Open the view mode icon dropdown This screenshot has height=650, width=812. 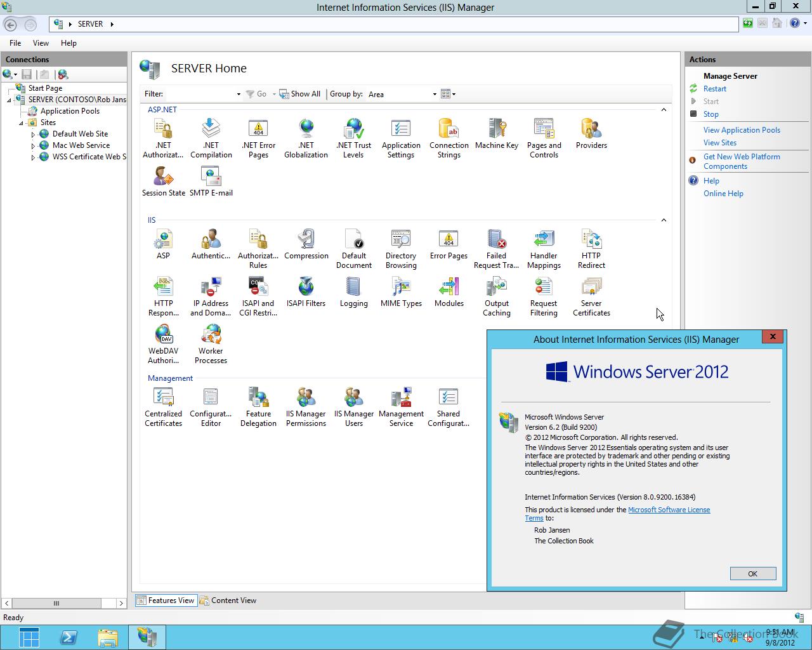[x=448, y=94]
